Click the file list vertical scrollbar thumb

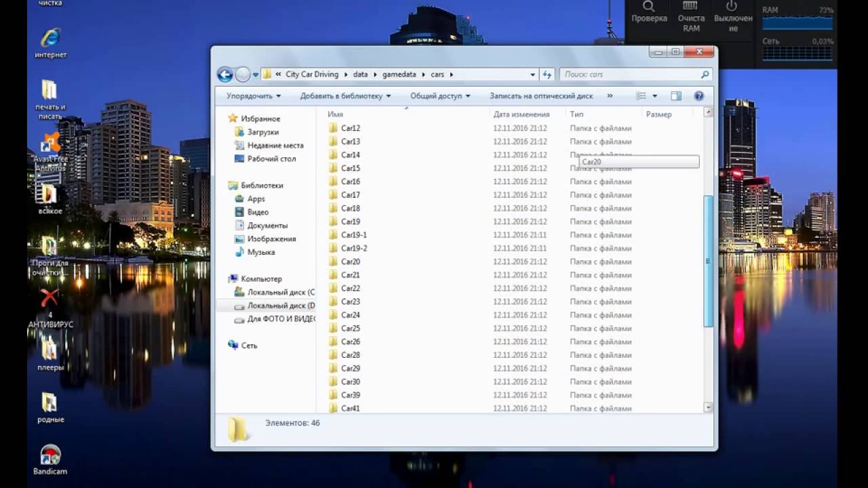pyautogui.click(x=709, y=261)
